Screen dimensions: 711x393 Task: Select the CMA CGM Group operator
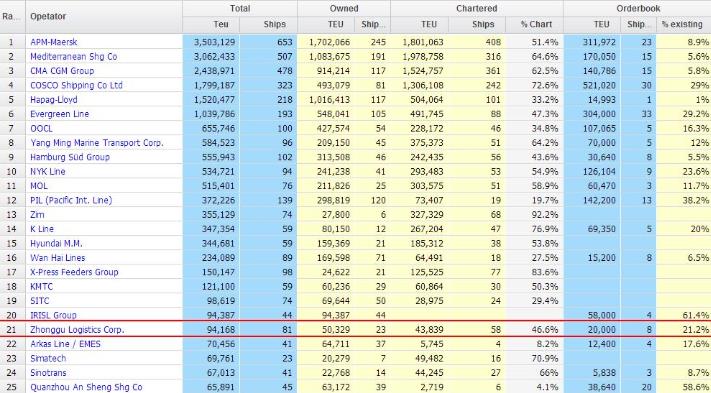tap(62, 71)
